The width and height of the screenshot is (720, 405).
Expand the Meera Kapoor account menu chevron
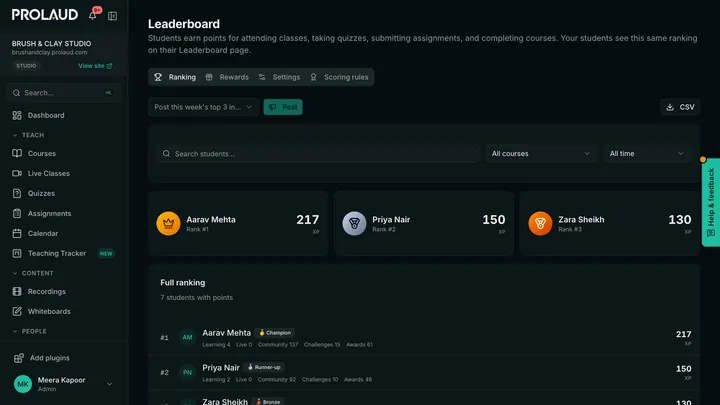[x=109, y=384]
